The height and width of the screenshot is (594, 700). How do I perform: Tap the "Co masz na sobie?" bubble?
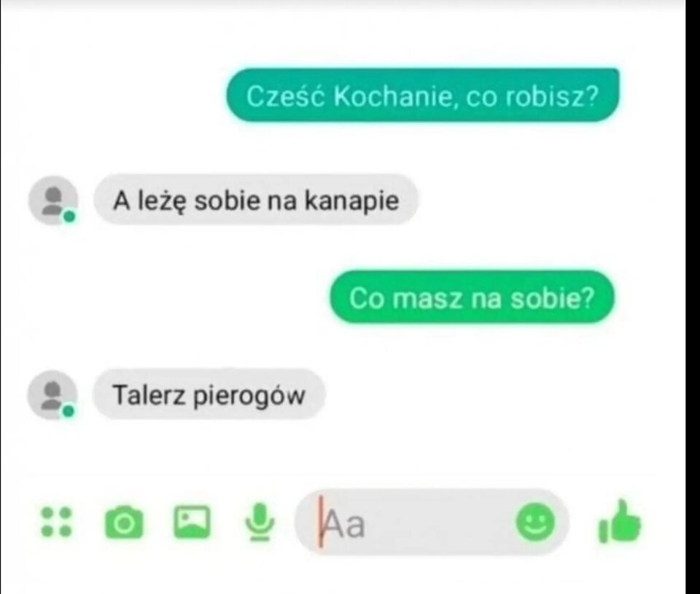click(x=472, y=297)
